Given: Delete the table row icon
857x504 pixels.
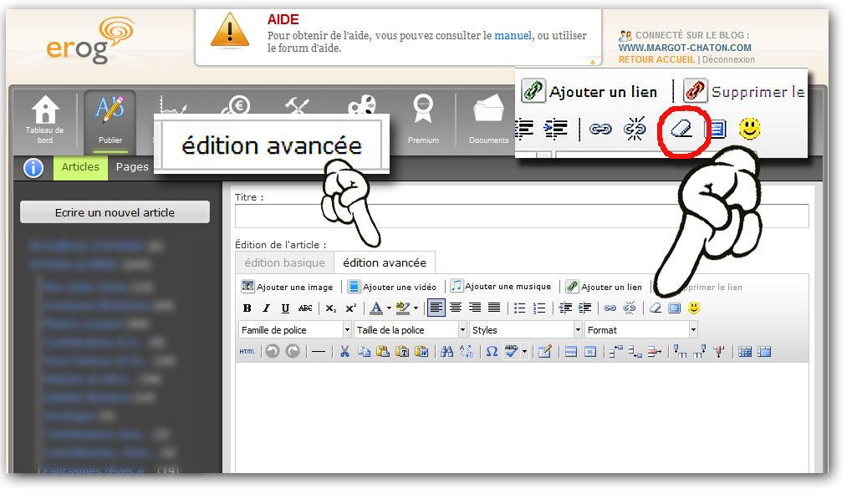Looking at the screenshot, I should (x=654, y=352).
